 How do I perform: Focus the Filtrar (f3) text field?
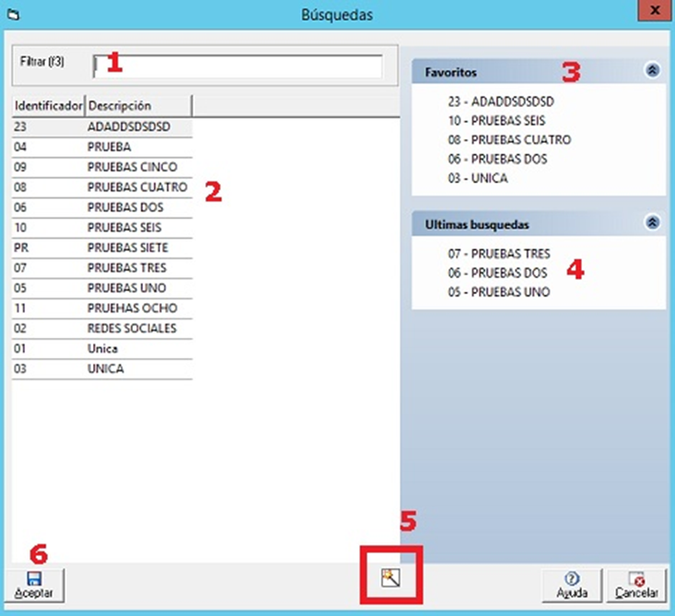[x=238, y=66]
